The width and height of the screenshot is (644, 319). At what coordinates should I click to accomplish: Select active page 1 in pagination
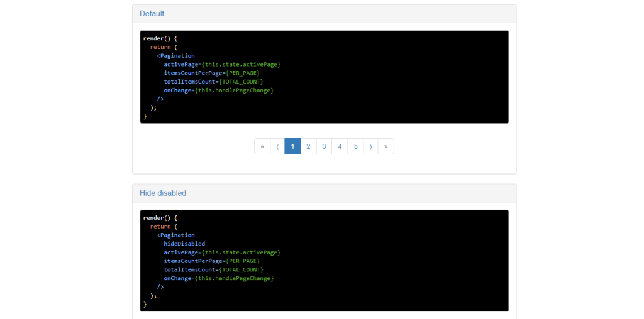point(293,146)
